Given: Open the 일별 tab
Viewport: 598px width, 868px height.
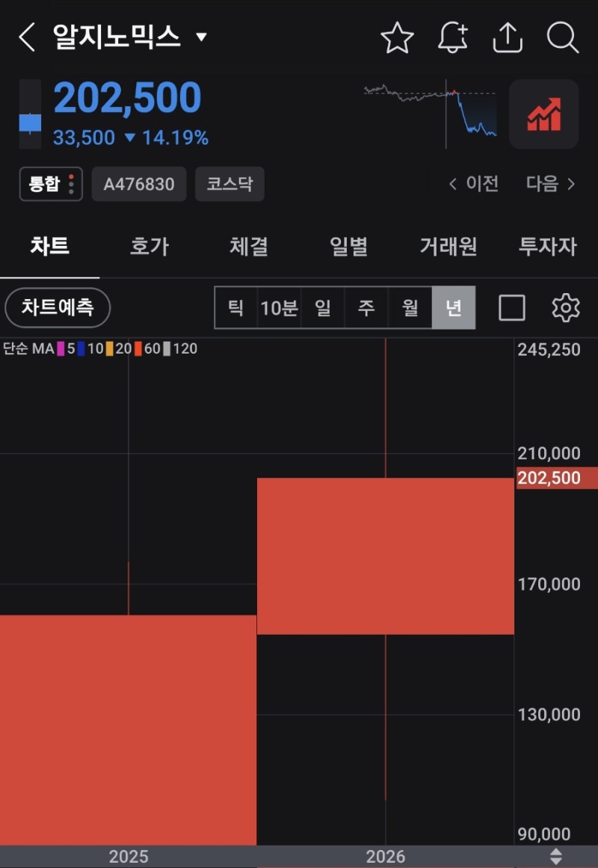Looking at the screenshot, I should tap(349, 246).
